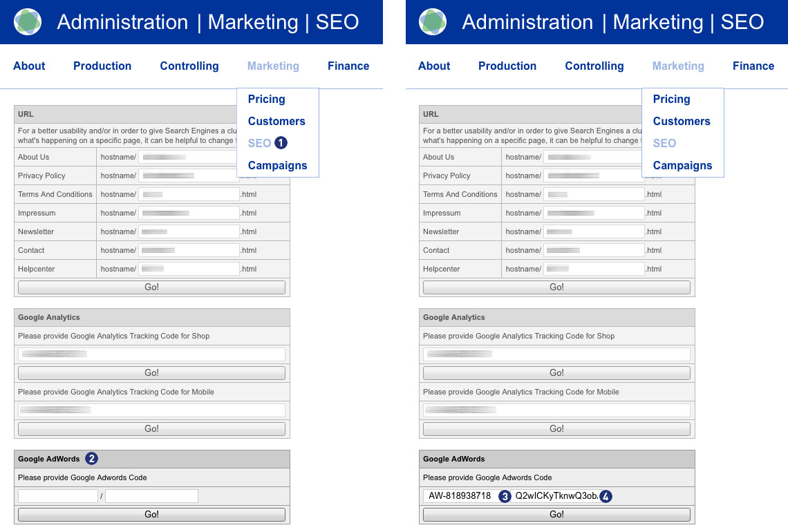Viewport: 788px width, 532px height.
Task: Click the number 1 badge beside SEO
Action: pos(281,143)
